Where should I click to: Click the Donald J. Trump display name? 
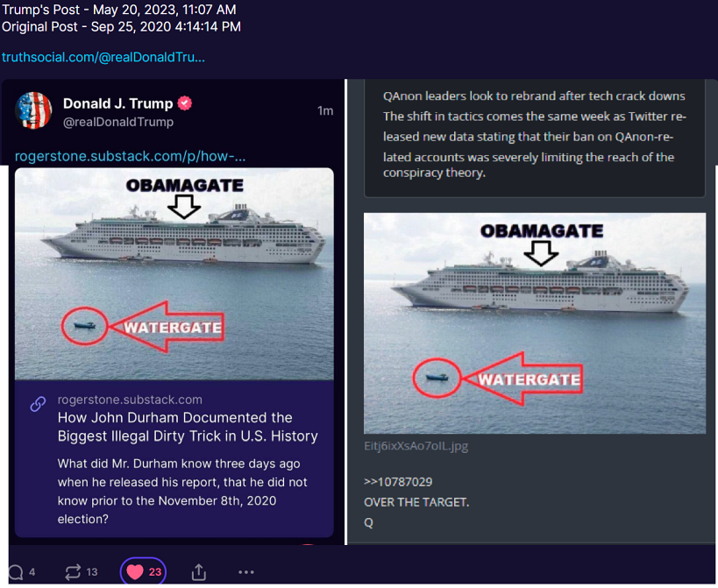click(x=117, y=103)
